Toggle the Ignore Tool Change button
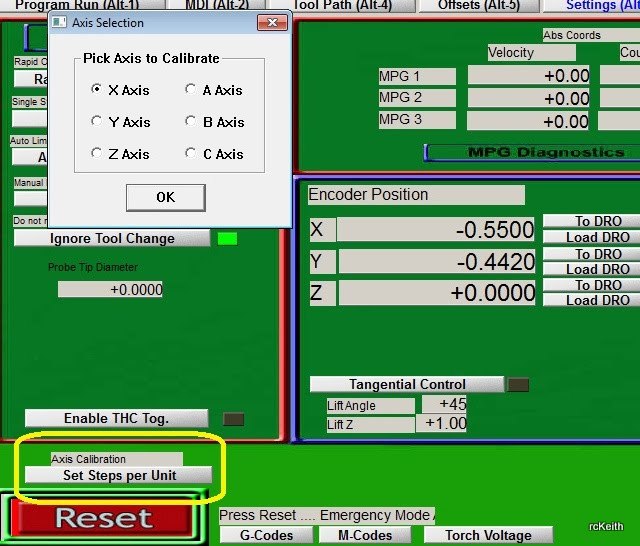The width and height of the screenshot is (640, 546). (x=112, y=238)
